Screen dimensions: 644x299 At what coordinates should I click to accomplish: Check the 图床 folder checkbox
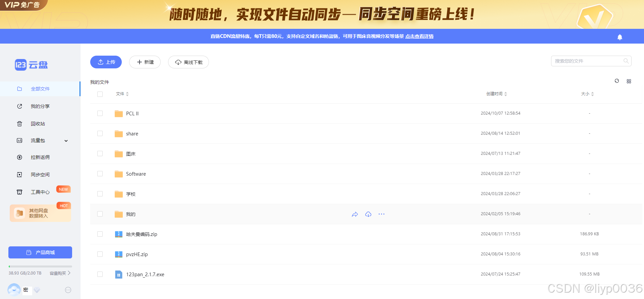pos(100,154)
